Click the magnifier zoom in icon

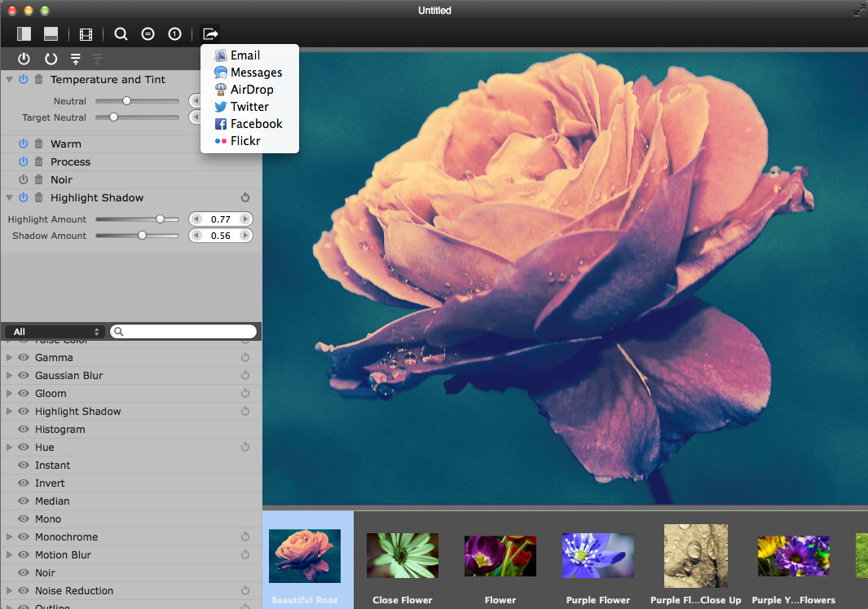121,33
